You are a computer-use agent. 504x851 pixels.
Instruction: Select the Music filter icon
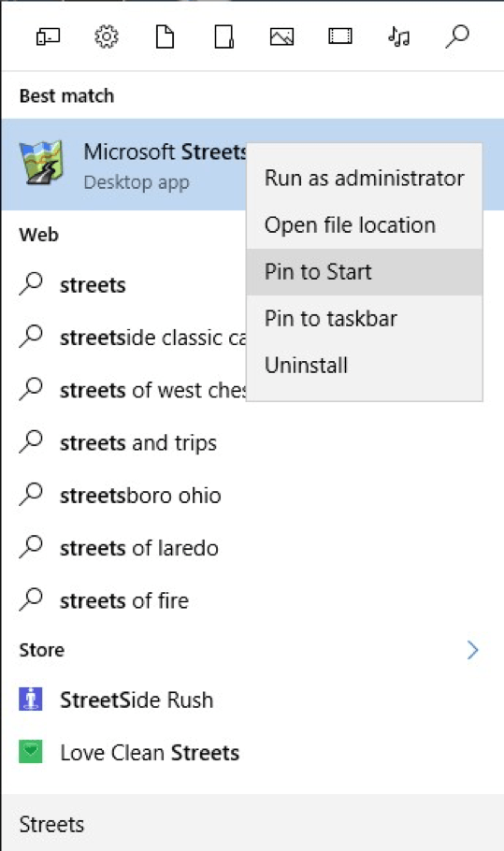[x=398, y=36]
